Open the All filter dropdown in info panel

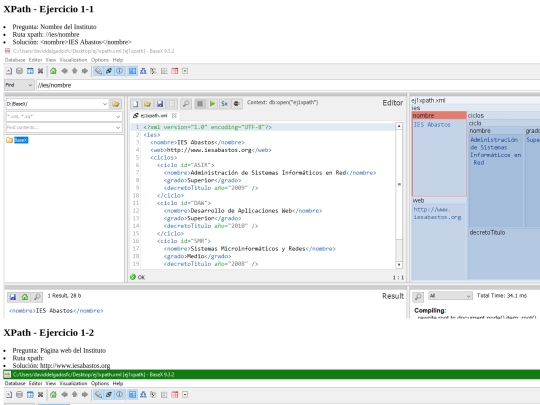point(450,296)
